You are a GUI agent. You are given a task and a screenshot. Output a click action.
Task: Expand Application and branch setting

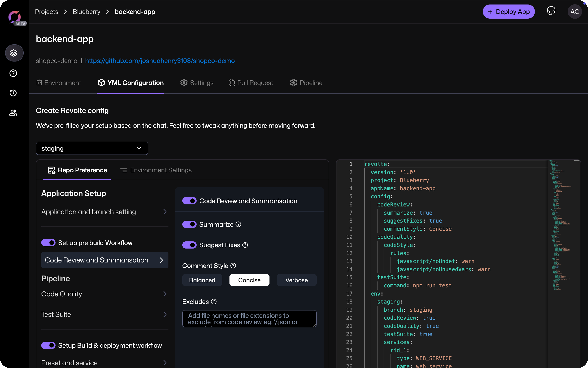104,212
